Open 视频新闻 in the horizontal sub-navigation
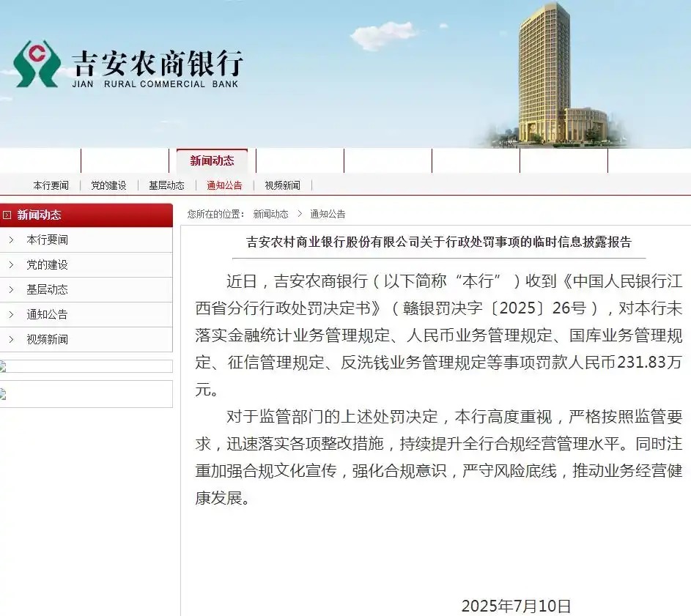691x616 pixels. tap(282, 186)
